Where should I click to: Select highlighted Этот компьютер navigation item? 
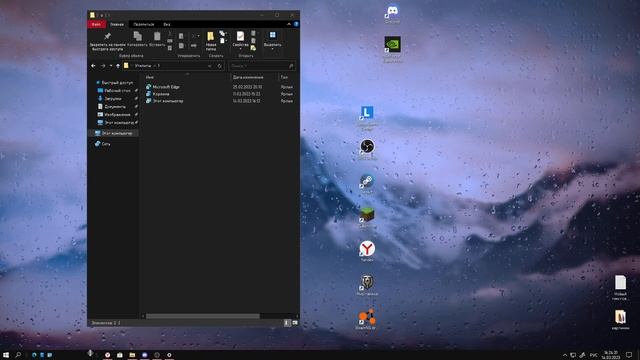114,133
